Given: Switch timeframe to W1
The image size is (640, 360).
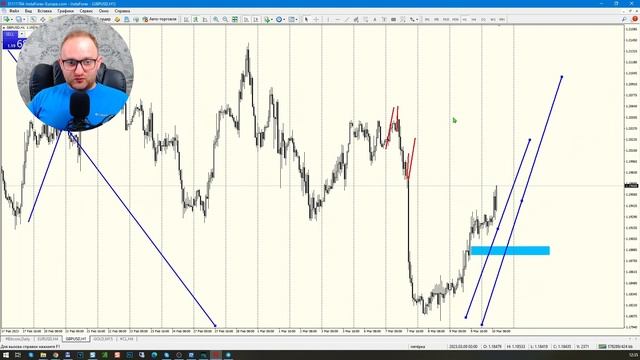Looking at the screenshot, I should [x=493, y=19].
